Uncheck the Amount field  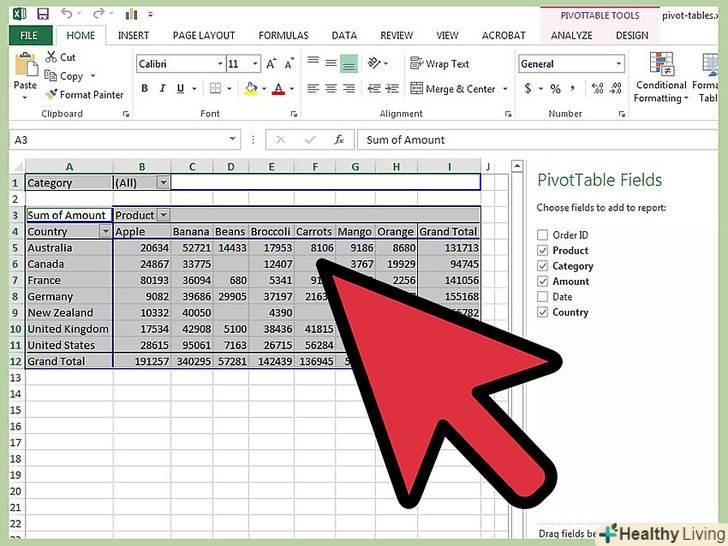click(542, 281)
